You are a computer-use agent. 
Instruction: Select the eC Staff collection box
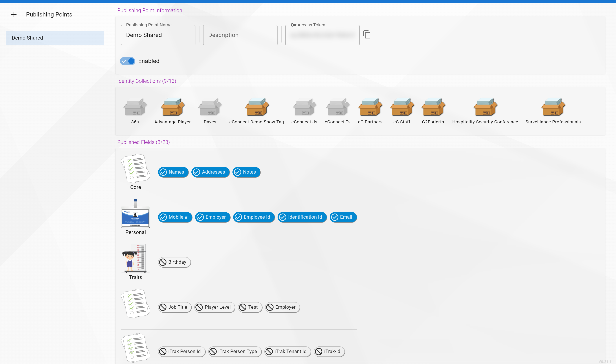(402, 107)
